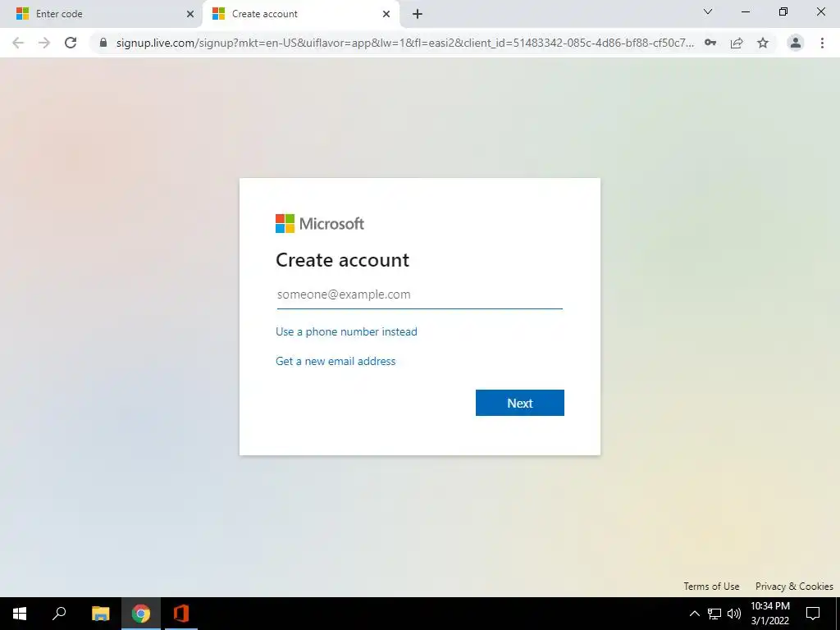Open the 10:34 PM clock and calendar
Image resolution: width=840 pixels, height=630 pixels.
[770, 614]
